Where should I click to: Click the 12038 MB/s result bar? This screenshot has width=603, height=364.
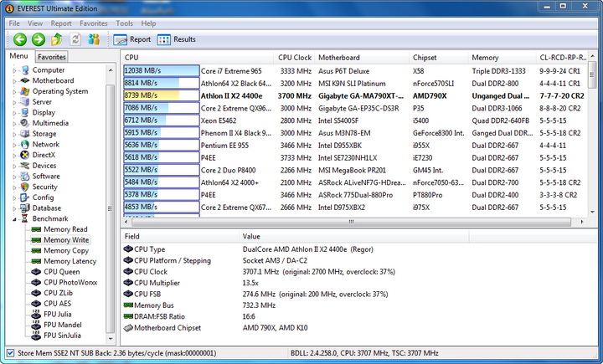161,71
